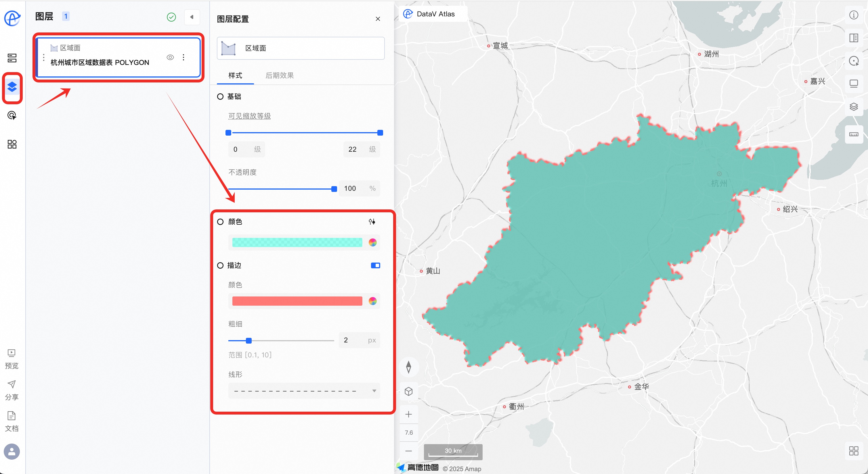The width and height of the screenshot is (868, 474).
Task: Click the red stroke color swatch
Action: coord(297,301)
